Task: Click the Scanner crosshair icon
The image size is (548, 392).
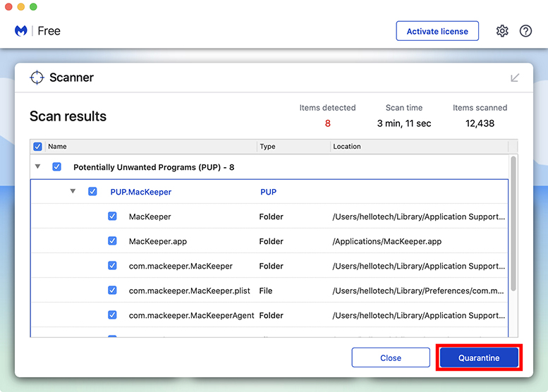Action: coord(37,78)
